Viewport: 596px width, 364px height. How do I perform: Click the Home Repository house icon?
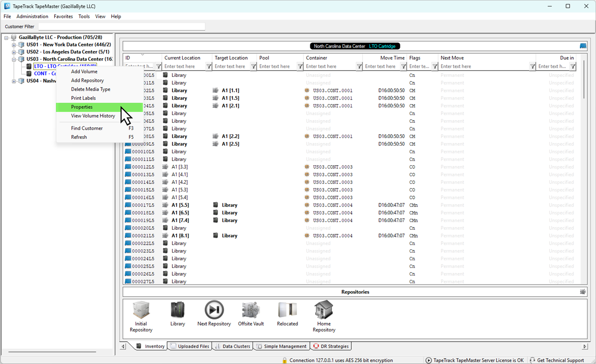click(x=323, y=310)
